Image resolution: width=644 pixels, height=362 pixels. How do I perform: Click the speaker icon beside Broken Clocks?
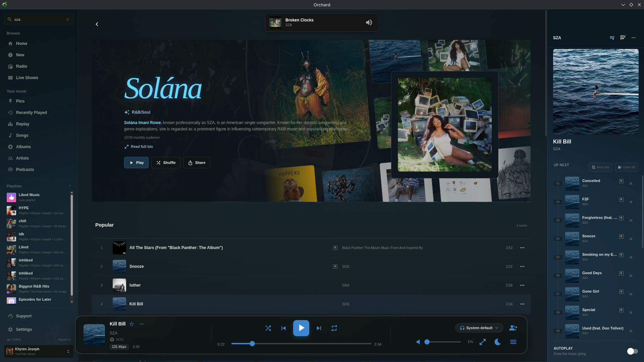[369, 22]
